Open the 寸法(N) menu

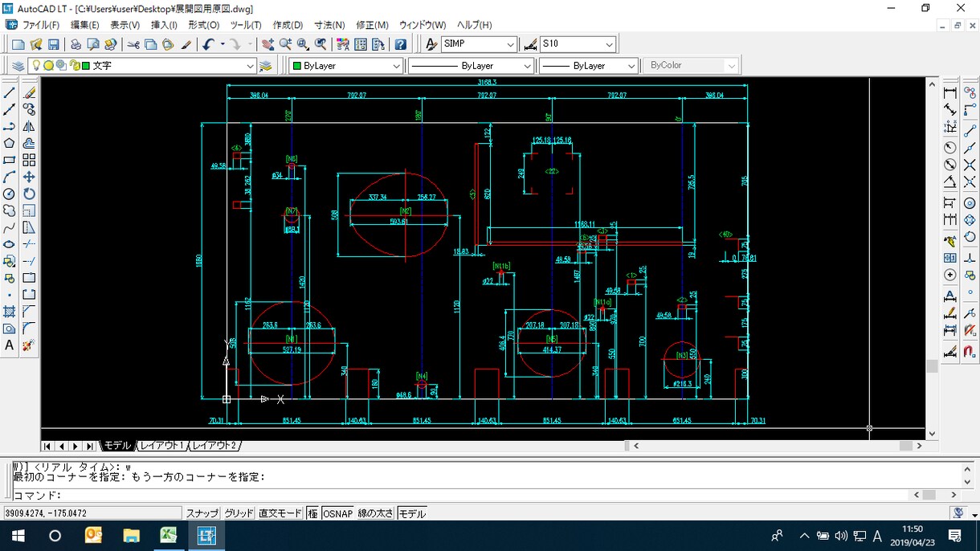click(x=329, y=25)
